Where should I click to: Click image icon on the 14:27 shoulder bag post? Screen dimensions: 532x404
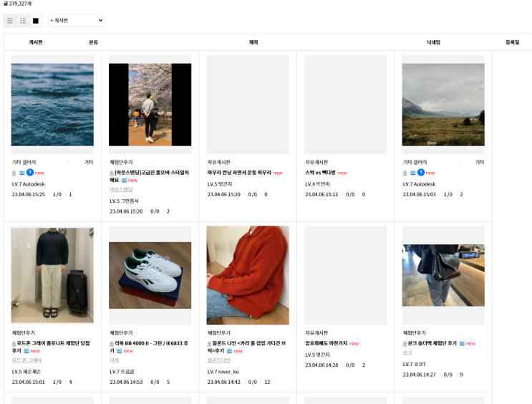(x=462, y=344)
